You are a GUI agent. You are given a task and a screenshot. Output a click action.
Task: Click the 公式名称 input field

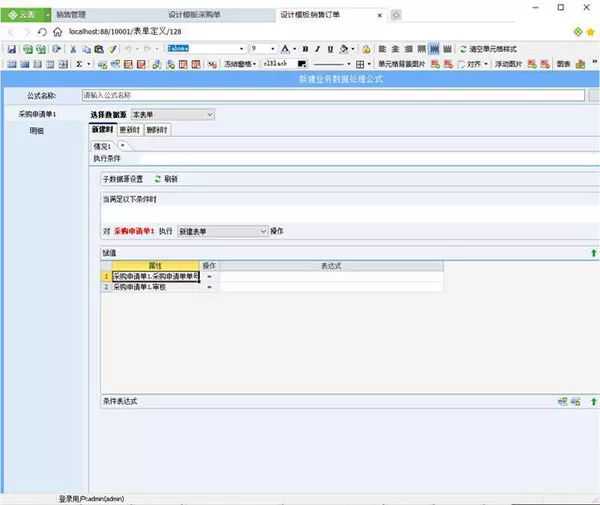pyautogui.click(x=333, y=95)
